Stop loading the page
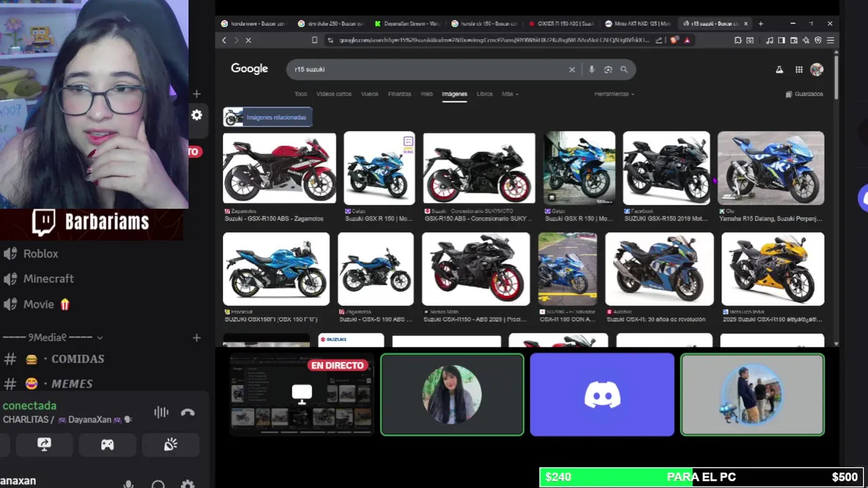 [x=248, y=41]
